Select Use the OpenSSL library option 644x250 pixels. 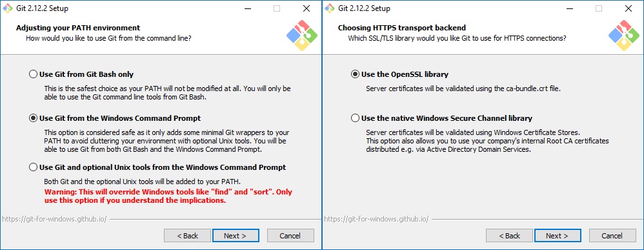399,74
